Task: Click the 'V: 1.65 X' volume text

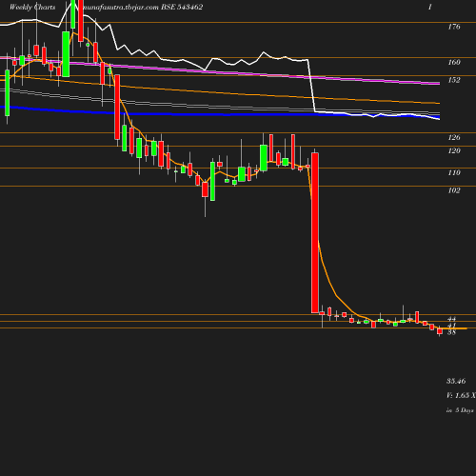Action: [x=461, y=395]
